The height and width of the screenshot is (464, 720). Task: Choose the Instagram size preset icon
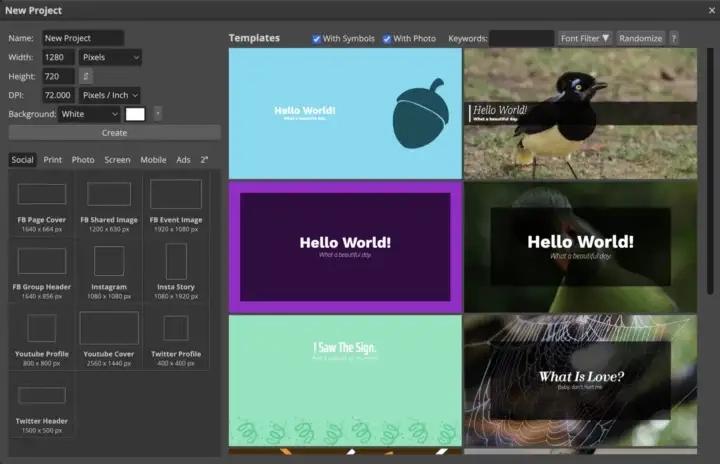pyautogui.click(x=109, y=261)
